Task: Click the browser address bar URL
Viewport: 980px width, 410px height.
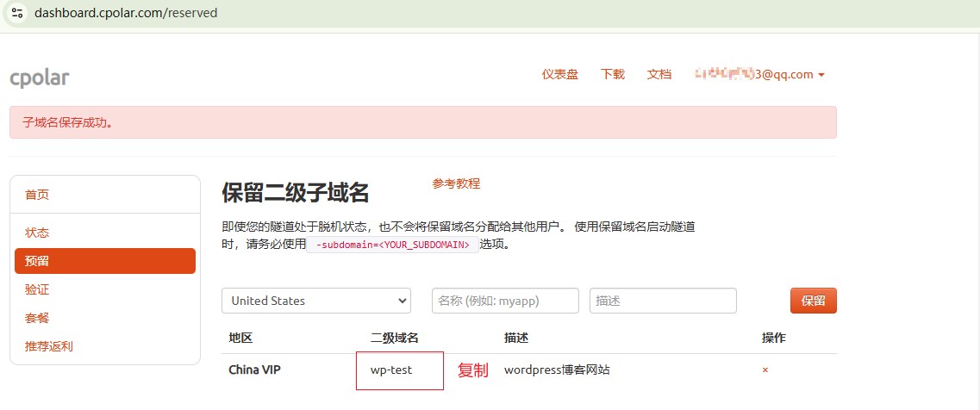Action: (x=126, y=13)
